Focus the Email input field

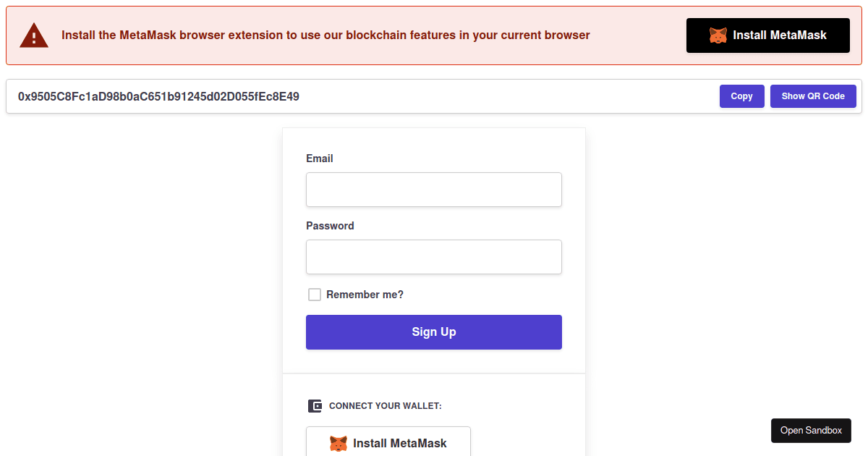click(434, 190)
